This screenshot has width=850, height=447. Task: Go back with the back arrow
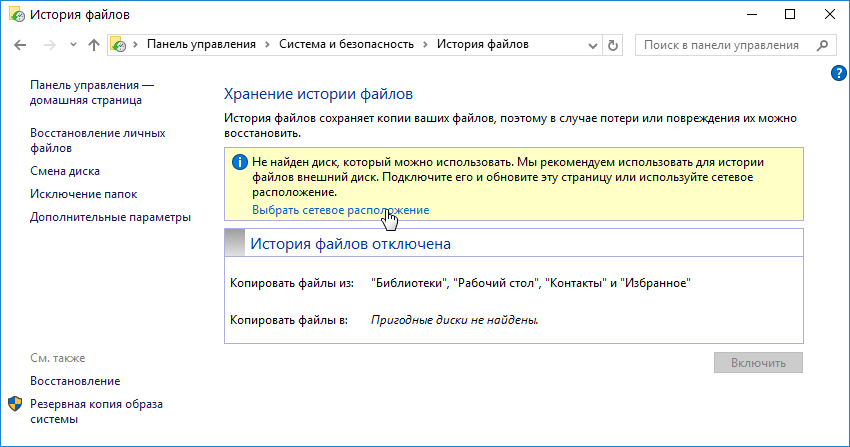tap(20, 45)
